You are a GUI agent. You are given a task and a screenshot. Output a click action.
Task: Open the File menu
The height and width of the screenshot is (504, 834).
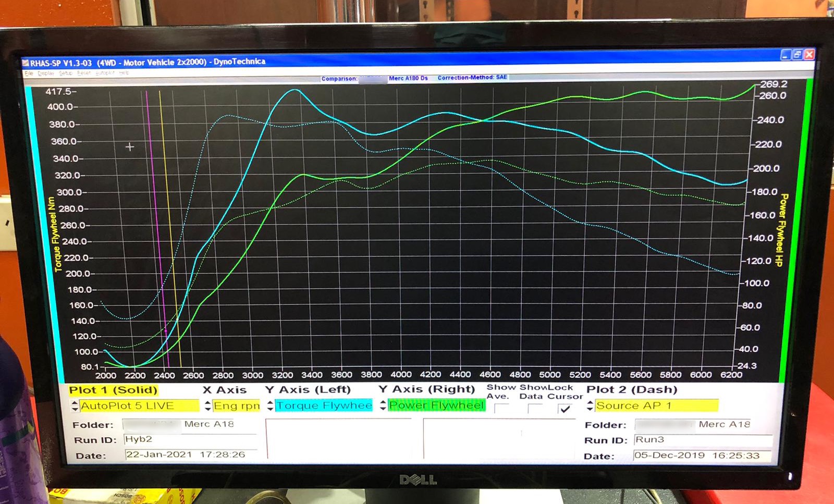click(x=29, y=73)
